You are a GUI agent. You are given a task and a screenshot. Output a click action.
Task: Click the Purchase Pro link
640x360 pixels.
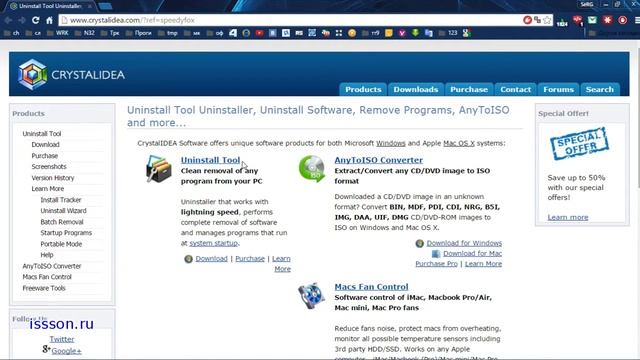(x=436, y=264)
